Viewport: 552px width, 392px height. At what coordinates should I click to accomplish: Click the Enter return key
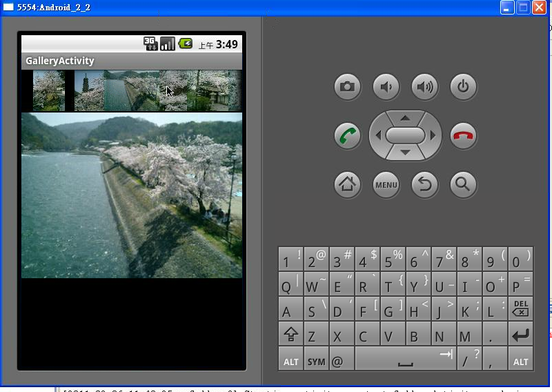tap(521, 333)
